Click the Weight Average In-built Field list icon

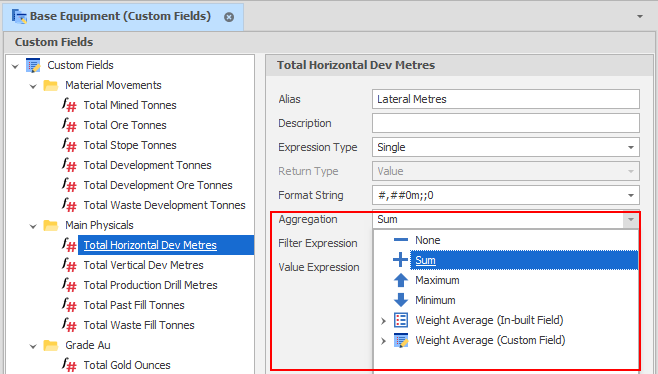click(401, 320)
